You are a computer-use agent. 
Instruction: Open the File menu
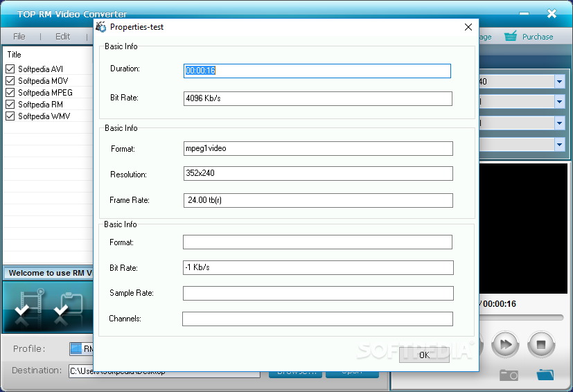pos(19,37)
